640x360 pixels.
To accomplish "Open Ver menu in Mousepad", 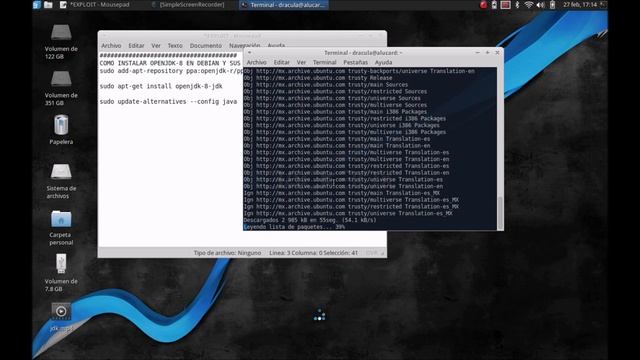I will tap(156, 46).
